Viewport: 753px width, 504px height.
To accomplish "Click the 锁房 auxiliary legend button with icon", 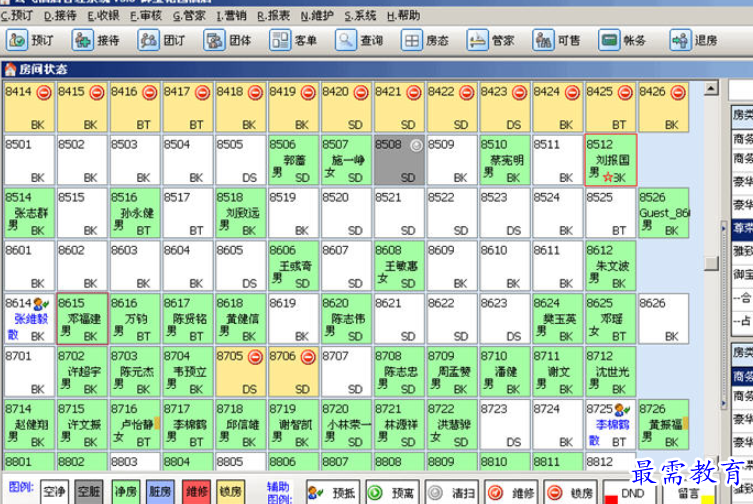I will 571,492.
